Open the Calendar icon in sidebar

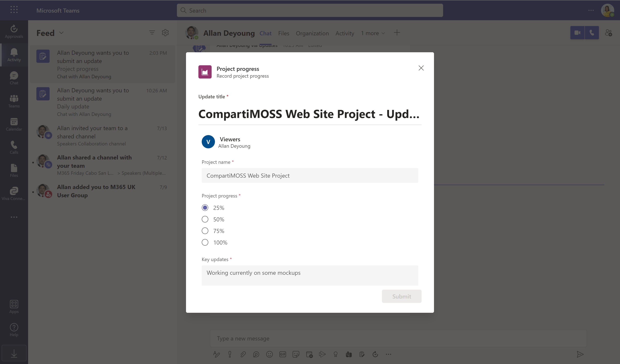14,124
